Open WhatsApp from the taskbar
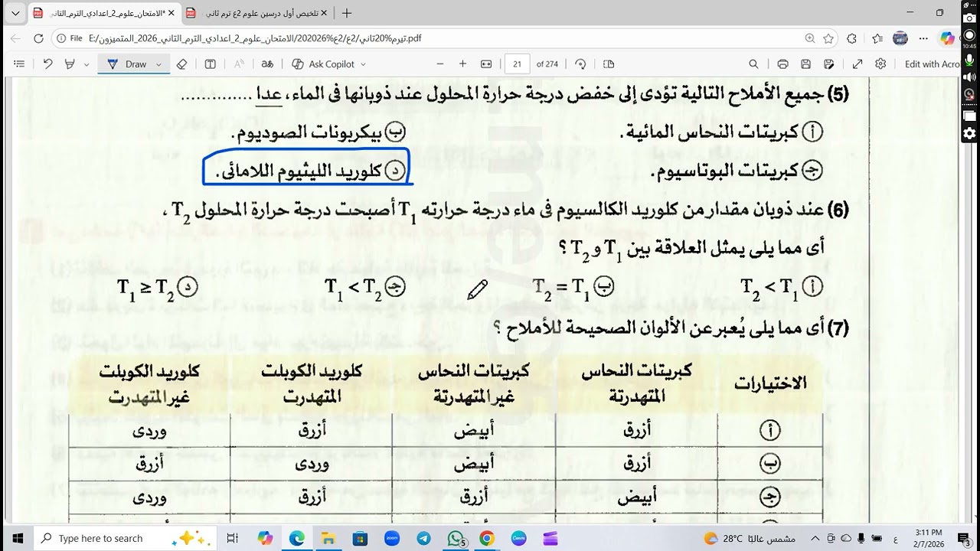 pos(456,538)
